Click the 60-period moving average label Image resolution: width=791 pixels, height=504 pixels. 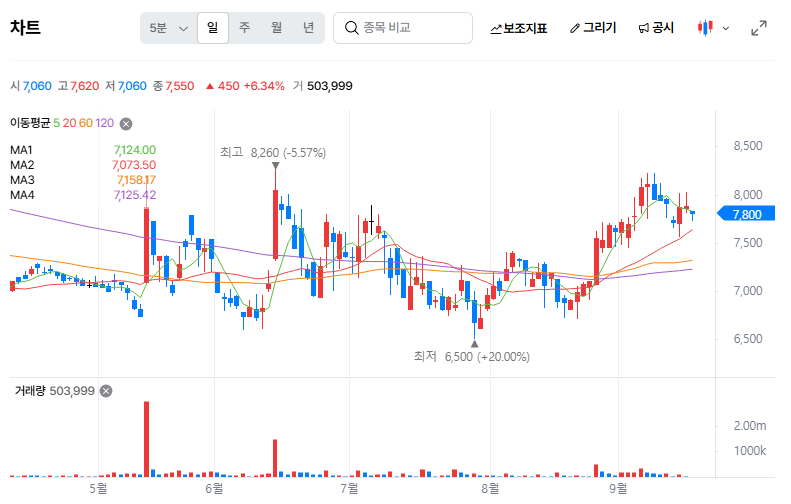tap(86, 123)
